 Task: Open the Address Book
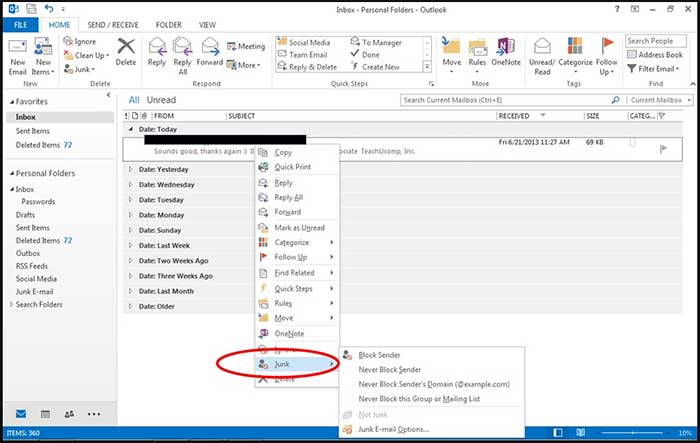pos(655,54)
